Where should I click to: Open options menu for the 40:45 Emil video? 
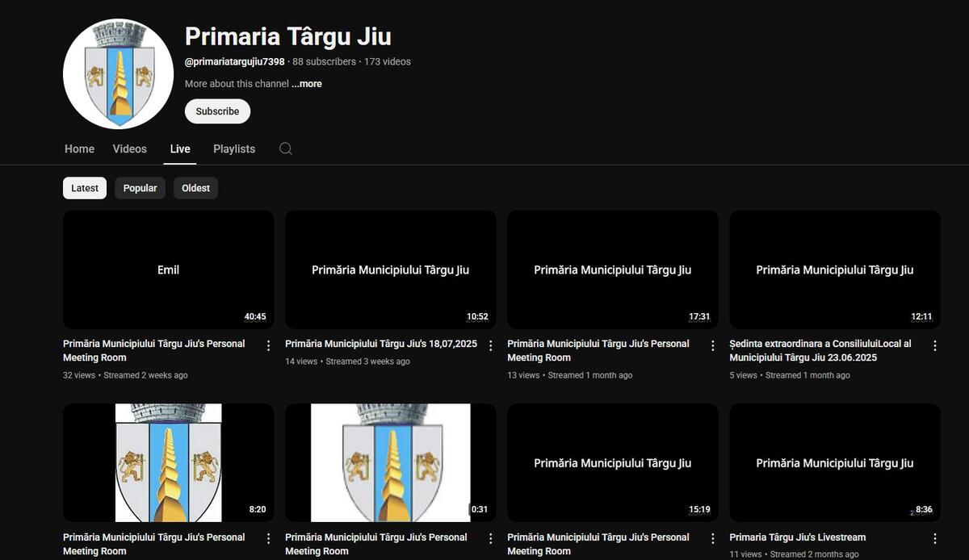(268, 345)
